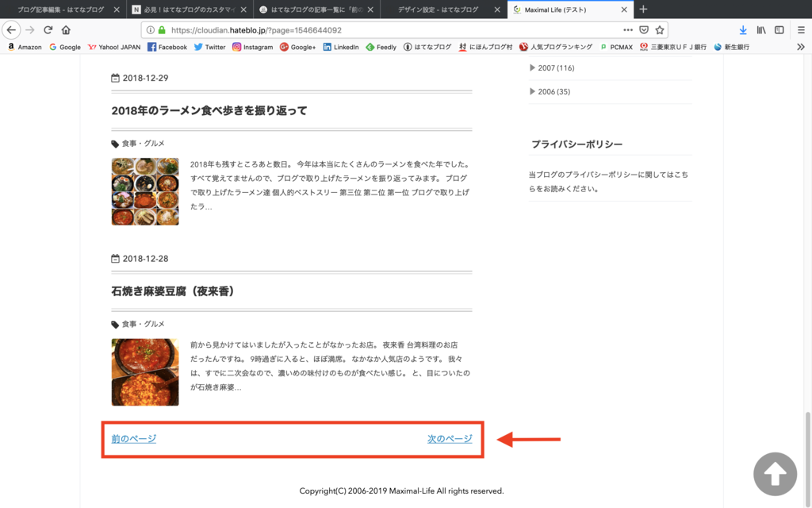Open Twitter bookmark

point(209,47)
